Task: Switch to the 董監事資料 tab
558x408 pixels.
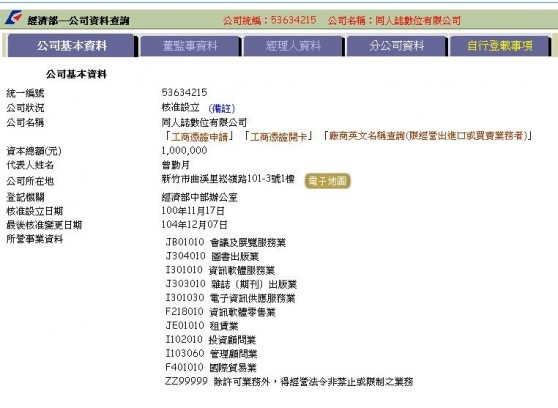Action: click(x=190, y=46)
